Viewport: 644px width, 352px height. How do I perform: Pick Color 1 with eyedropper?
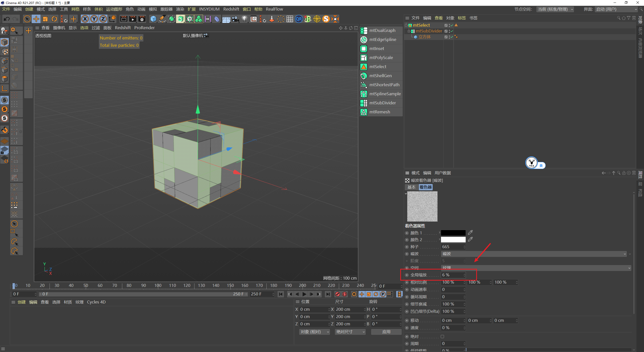[470, 233]
